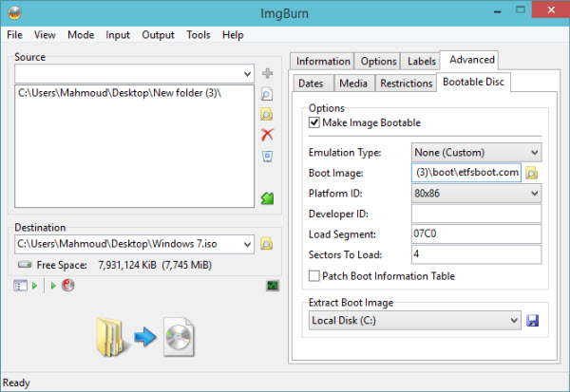Maximize the ImgBurn window

[x=521, y=9]
